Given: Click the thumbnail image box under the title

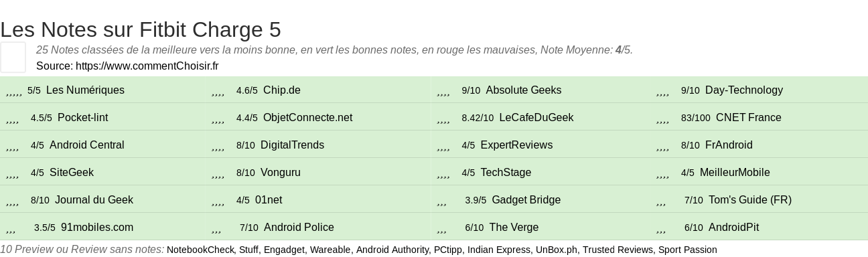Looking at the screenshot, I should coord(13,57).
